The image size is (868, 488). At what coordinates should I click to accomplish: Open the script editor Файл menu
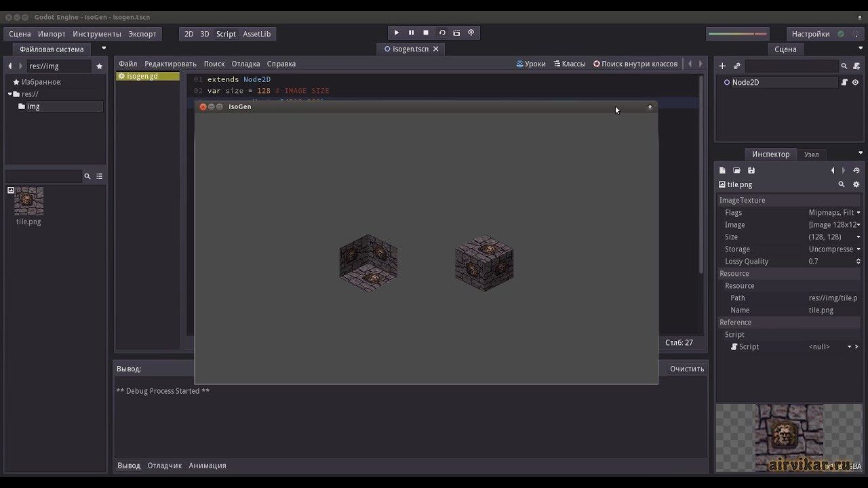pyautogui.click(x=127, y=64)
